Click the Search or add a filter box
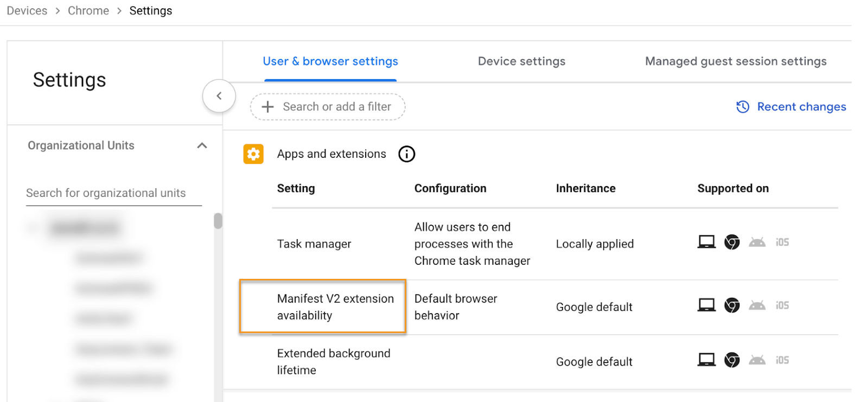This screenshot has width=868, height=402. pos(336,107)
